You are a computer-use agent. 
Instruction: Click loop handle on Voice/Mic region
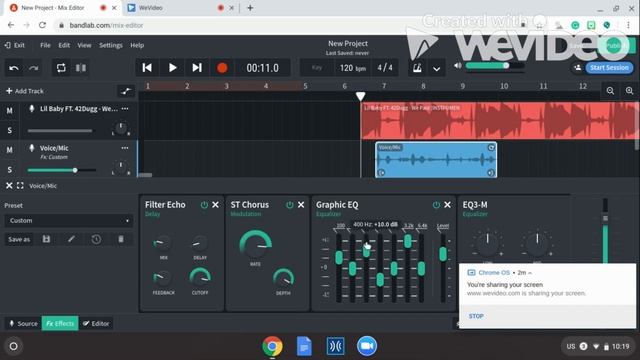point(491,147)
